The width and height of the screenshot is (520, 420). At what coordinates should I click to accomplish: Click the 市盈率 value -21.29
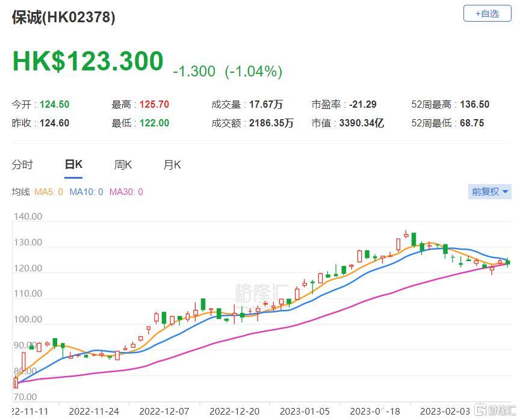363,105
